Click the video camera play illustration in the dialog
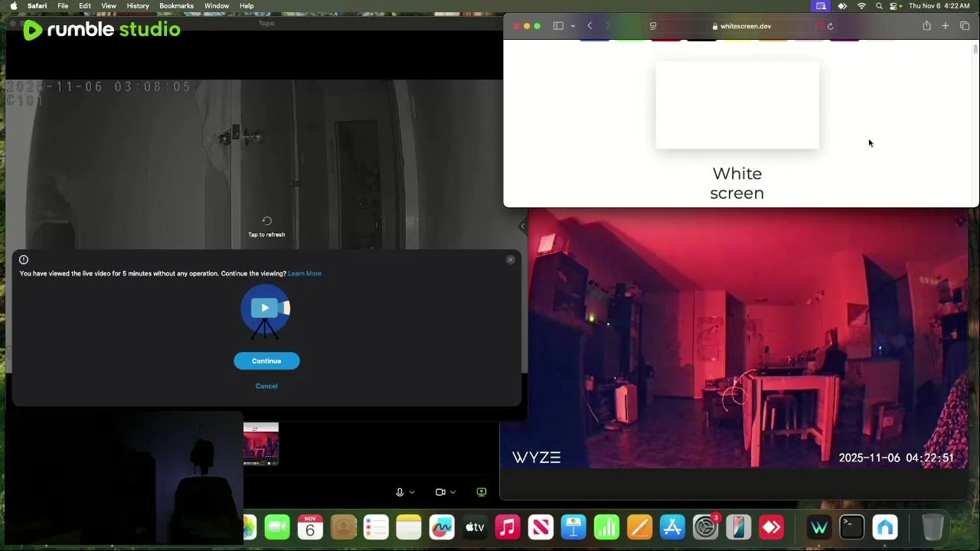 (266, 311)
